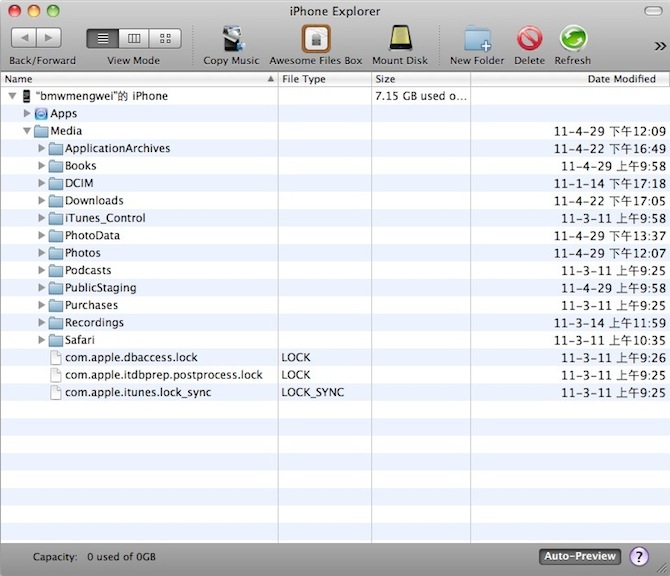The image size is (670, 576).
Task: Select the Podcasts folder name
Action: point(88,270)
